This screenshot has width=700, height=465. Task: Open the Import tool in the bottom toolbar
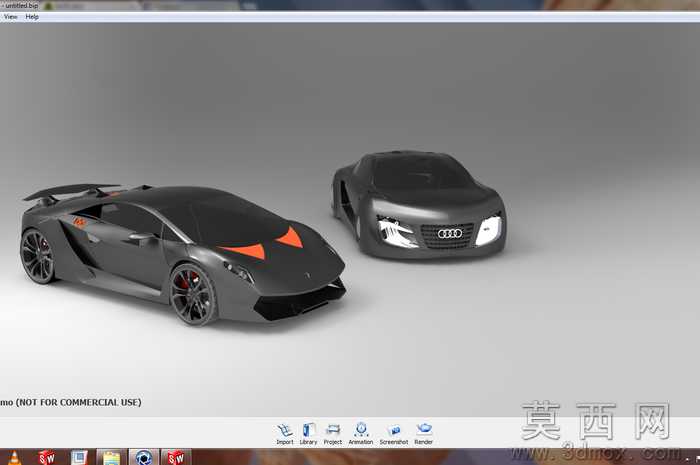tap(284, 434)
